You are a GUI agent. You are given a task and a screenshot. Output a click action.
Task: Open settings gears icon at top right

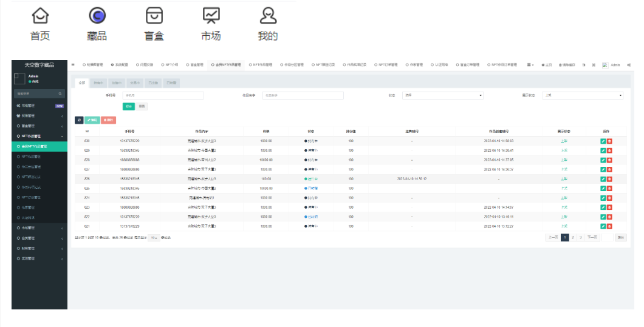tap(629, 65)
